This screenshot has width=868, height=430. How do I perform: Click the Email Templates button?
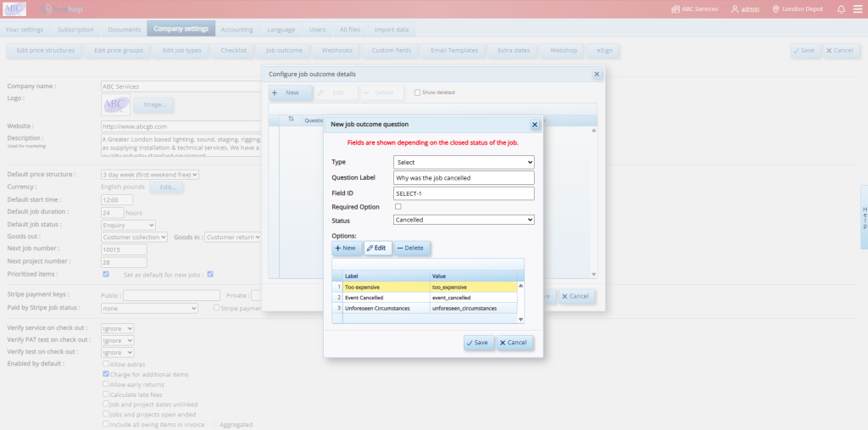tap(454, 50)
